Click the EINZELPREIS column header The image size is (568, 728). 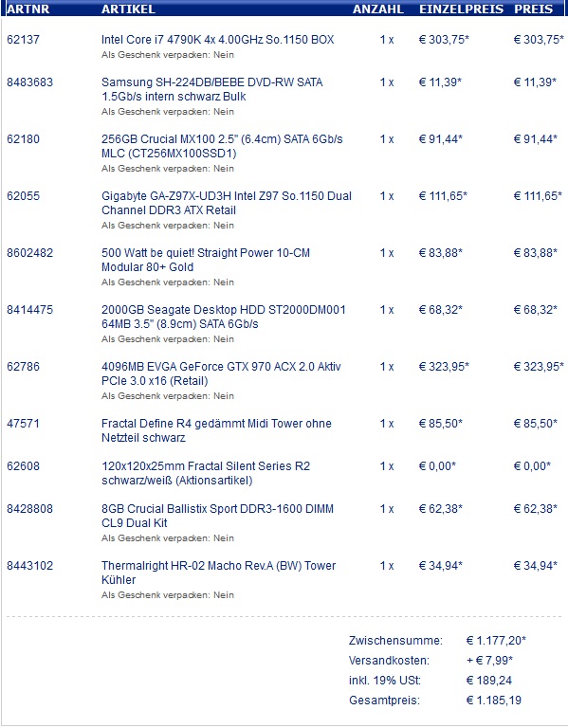point(461,9)
